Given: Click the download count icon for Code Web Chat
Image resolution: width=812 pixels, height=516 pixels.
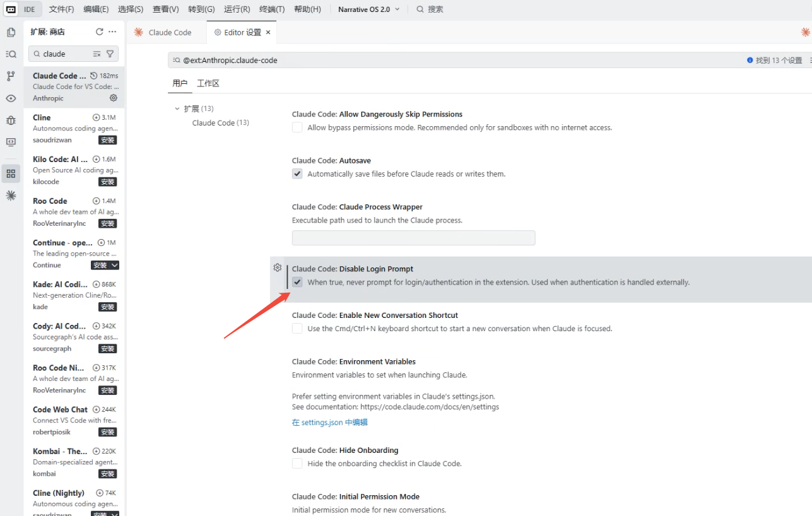Looking at the screenshot, I should click(x=97, y=409).
